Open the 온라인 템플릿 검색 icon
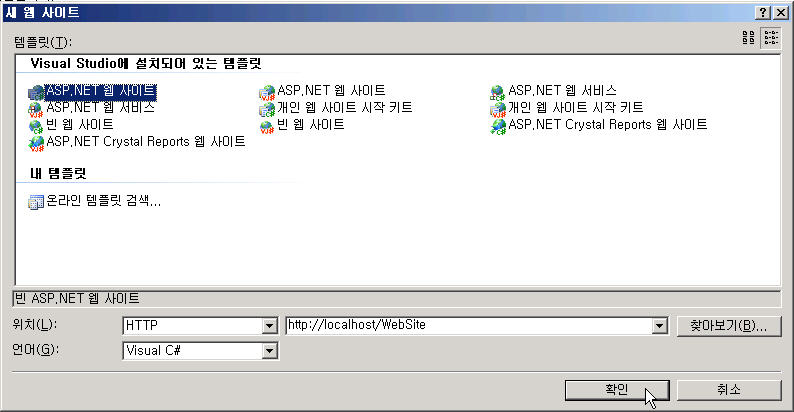794x412 pixels. pyautogui.click(x=36, y=202)
